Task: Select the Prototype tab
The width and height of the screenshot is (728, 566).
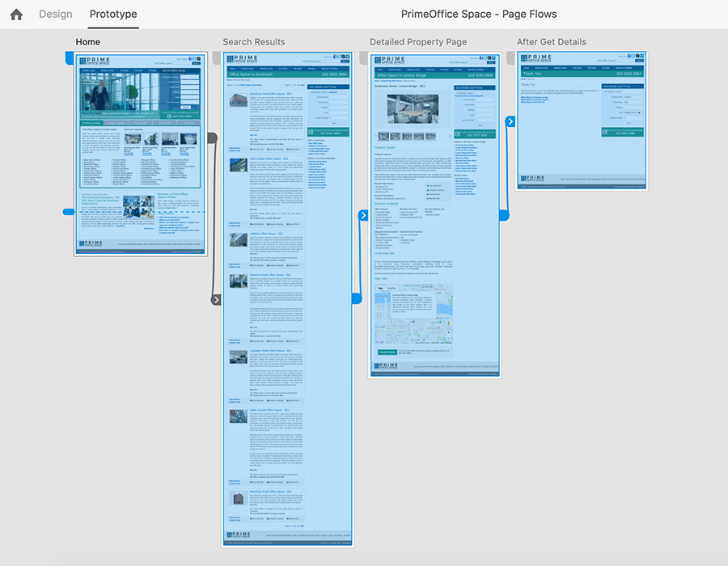Action: click(x=113, y=15)
